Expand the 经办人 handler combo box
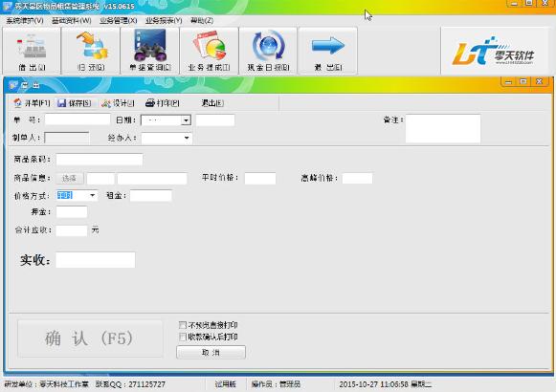The width and height of the screenshot is (556, 392). click(x=187, y=138)
